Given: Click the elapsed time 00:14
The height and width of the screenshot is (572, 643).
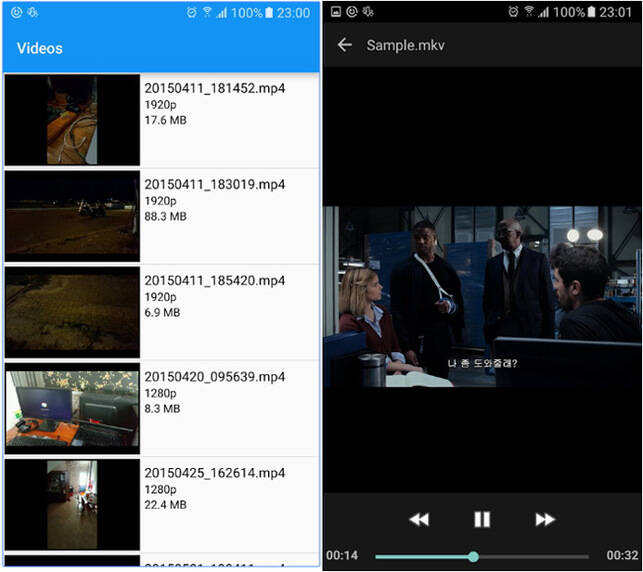Looking at the screenshot, I should [342, 555].
